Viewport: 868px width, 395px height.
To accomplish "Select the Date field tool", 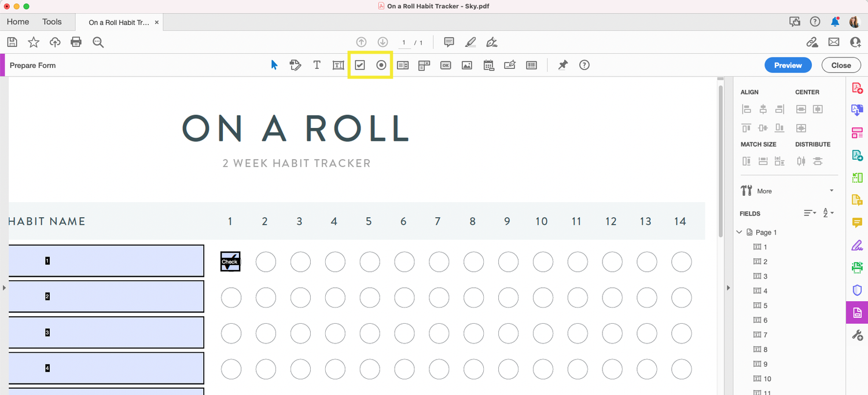I will click(488, 65).
